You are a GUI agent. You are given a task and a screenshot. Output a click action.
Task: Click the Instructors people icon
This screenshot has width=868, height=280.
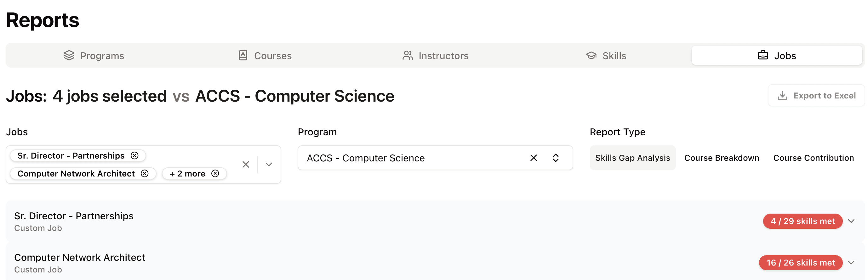pyautogui.click(x=408, y=55)
